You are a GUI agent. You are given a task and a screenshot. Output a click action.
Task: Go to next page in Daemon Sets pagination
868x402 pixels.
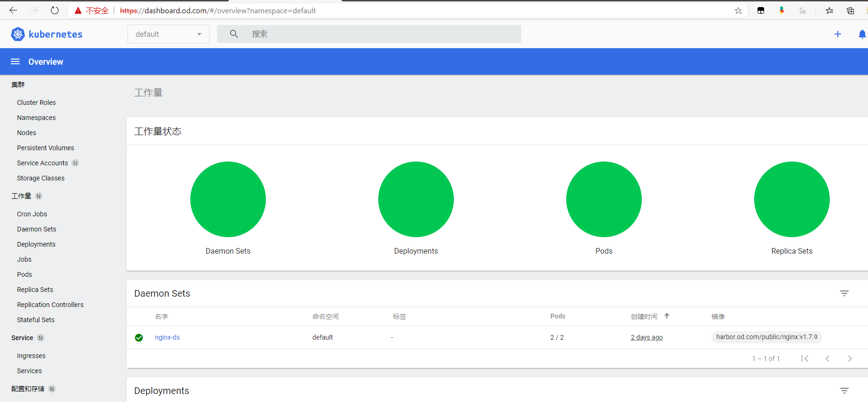[x=850, y=359]
